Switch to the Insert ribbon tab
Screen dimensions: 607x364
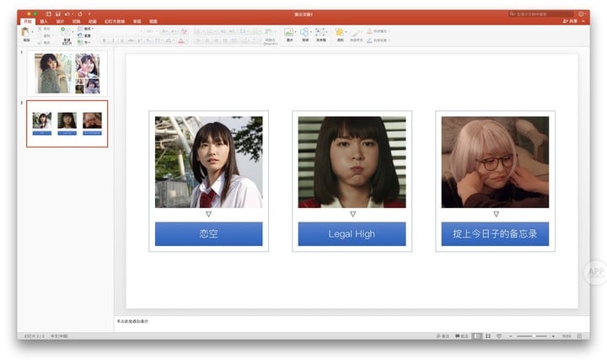tap(44, 21)
